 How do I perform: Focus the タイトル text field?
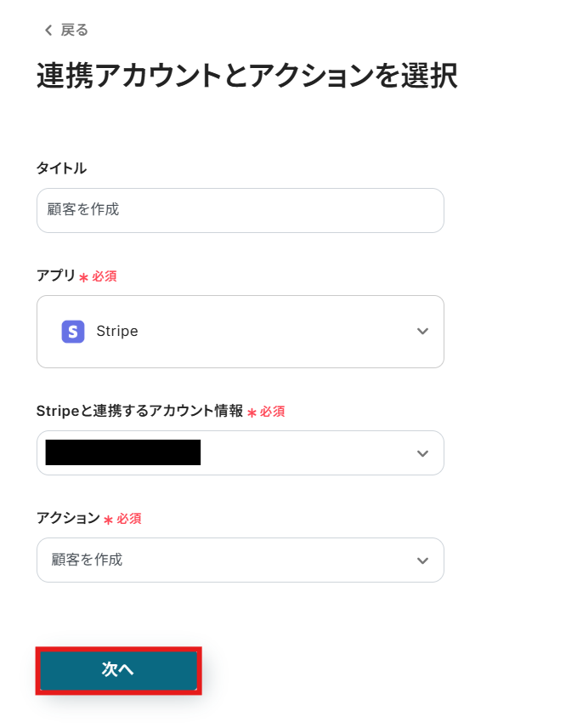pyautogui.click(x=240, y=210)
